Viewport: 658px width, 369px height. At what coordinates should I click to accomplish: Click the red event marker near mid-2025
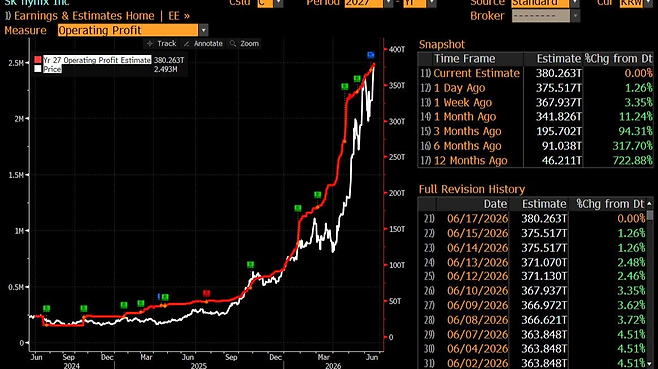point(206,293)
